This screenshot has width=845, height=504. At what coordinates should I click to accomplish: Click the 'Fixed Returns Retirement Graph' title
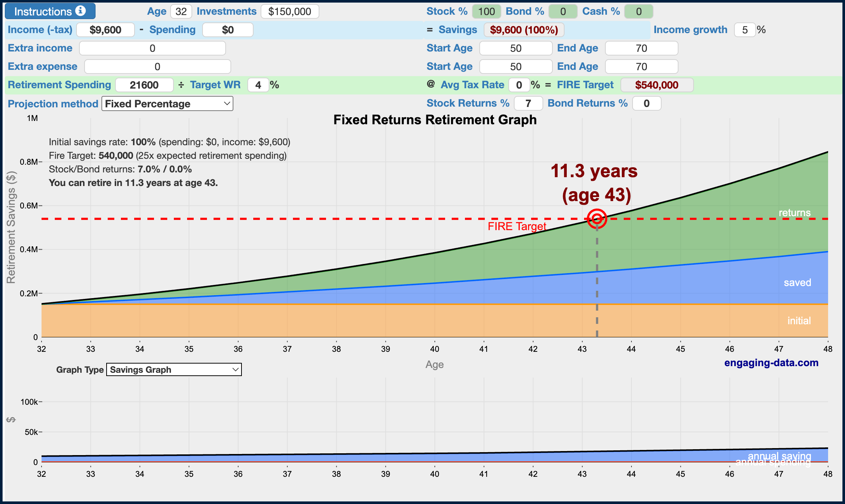435,120
